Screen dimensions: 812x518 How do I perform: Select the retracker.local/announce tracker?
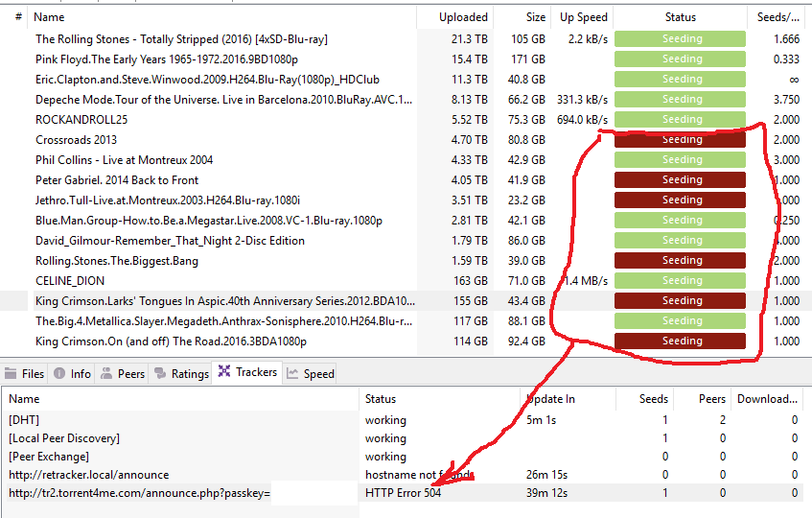click(402, 475)
